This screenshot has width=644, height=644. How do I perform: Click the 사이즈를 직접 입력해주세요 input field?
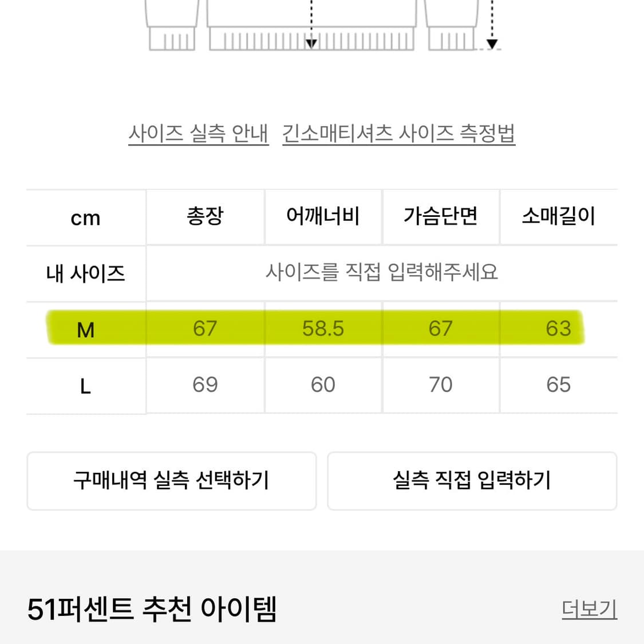382,274
